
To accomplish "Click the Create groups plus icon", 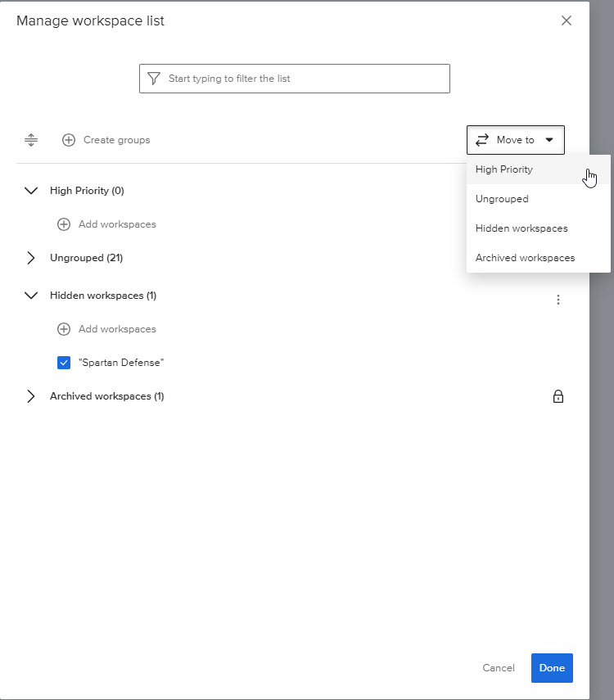I will (x=69, y=140).
